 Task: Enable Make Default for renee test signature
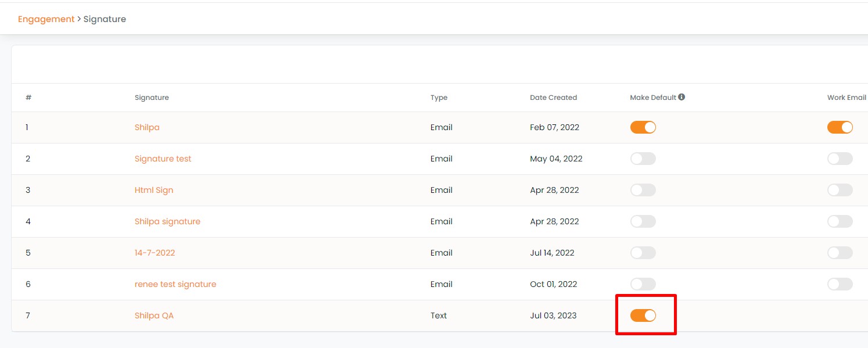pyautogui.click(x=643, y=284)
